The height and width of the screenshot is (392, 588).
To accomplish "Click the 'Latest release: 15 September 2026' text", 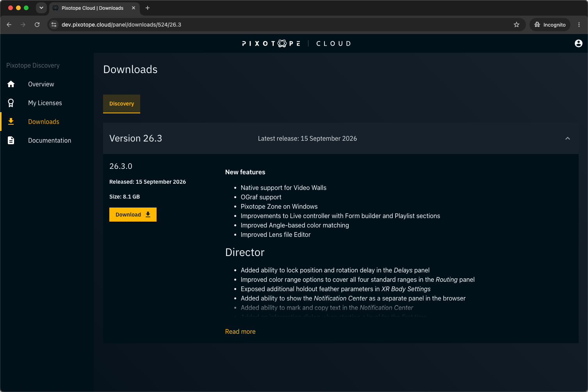I will [307, 138].
